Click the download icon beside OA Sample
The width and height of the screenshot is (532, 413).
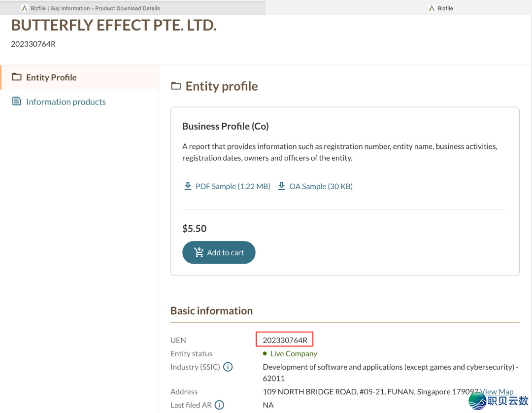pyautogui.click(x=282, y=186)
